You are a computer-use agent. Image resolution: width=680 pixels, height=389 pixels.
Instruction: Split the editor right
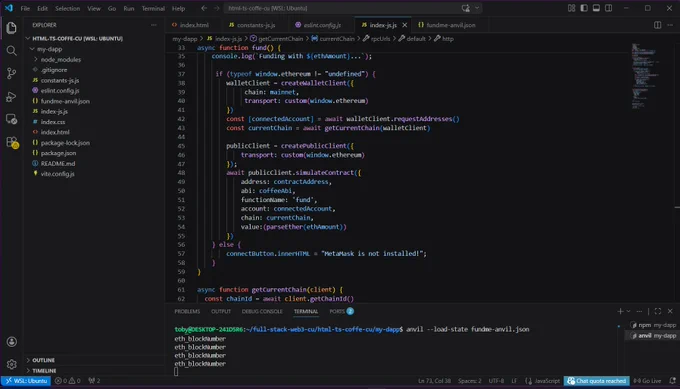click(x=657, y=25)
